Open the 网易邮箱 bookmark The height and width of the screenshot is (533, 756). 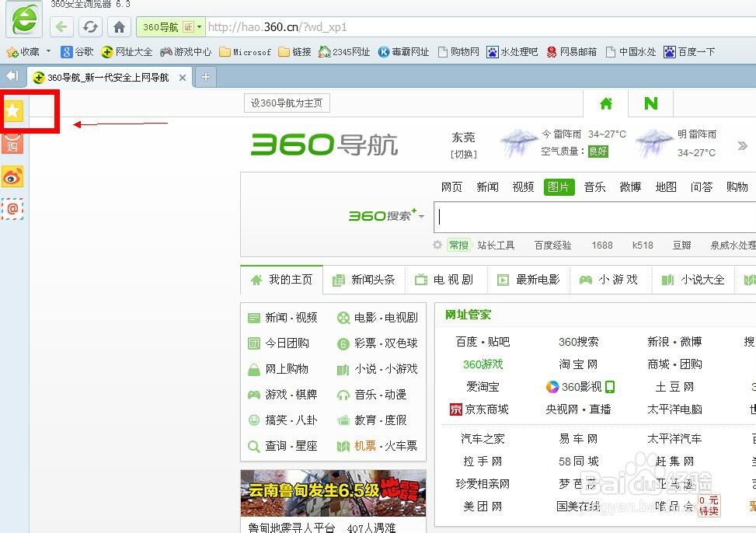point(571,51)
